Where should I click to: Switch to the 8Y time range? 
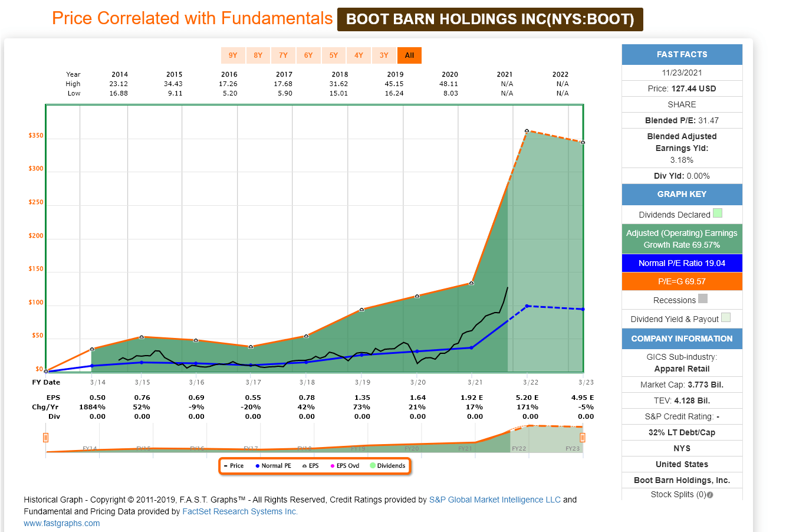(x=258, y=55)
